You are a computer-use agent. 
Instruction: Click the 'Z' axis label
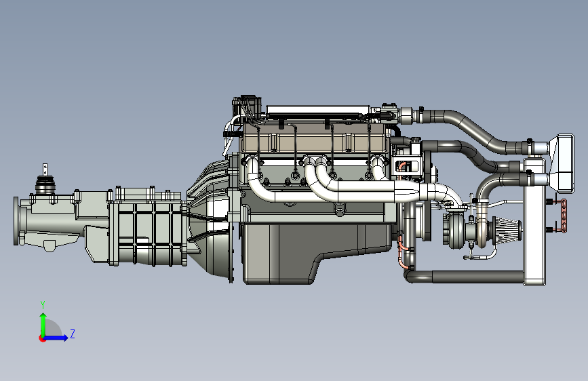tap(73, 334)
